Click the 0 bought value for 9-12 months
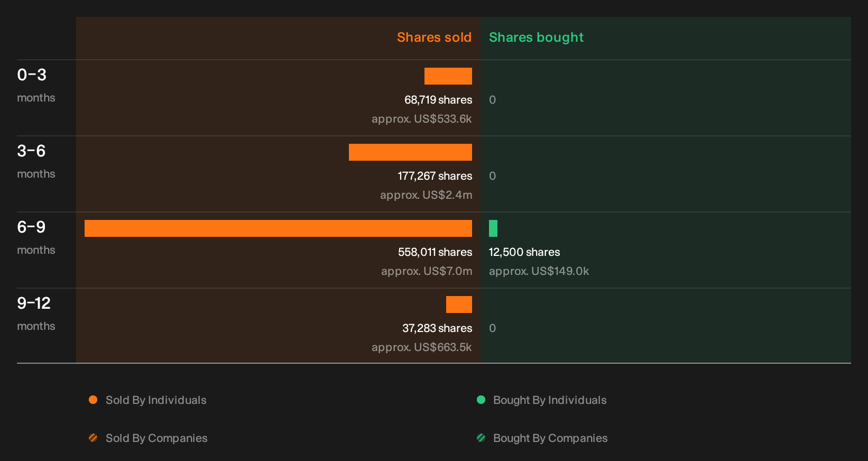Viewport: 868px width, 461px height. tap(493, 328)
